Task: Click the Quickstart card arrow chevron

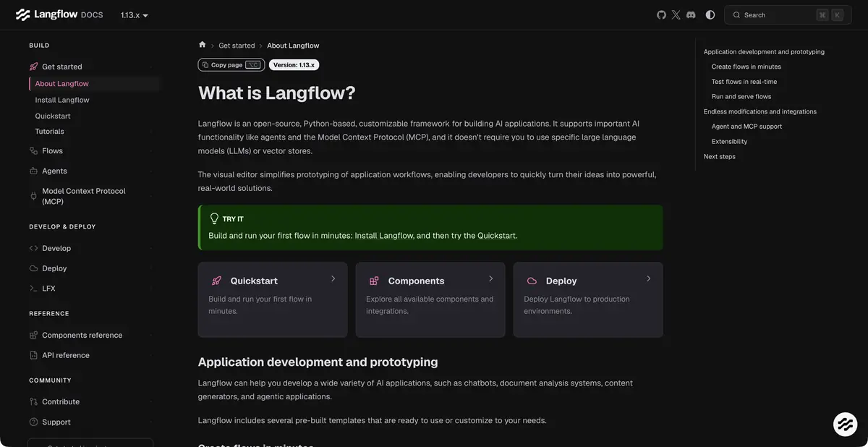Action: point(333,278)
